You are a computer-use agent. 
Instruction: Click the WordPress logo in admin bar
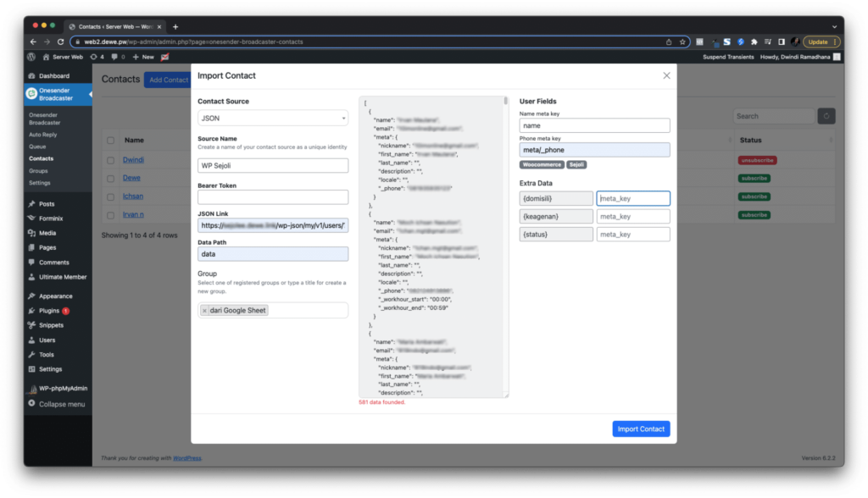[31, 57]
